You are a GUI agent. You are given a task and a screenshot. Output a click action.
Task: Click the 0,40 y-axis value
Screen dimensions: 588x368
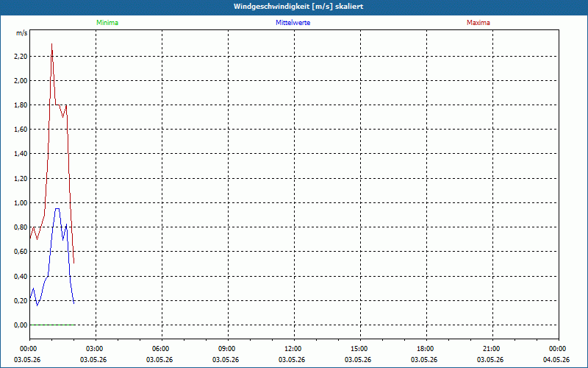pos(21,277)
